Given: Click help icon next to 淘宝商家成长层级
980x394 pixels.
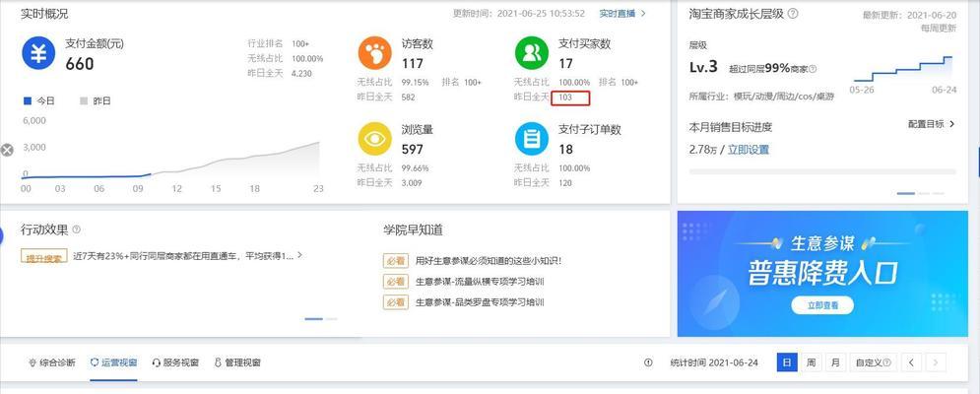Looking at the screenshot, I should pyautogui.click(x=793, y=13).
